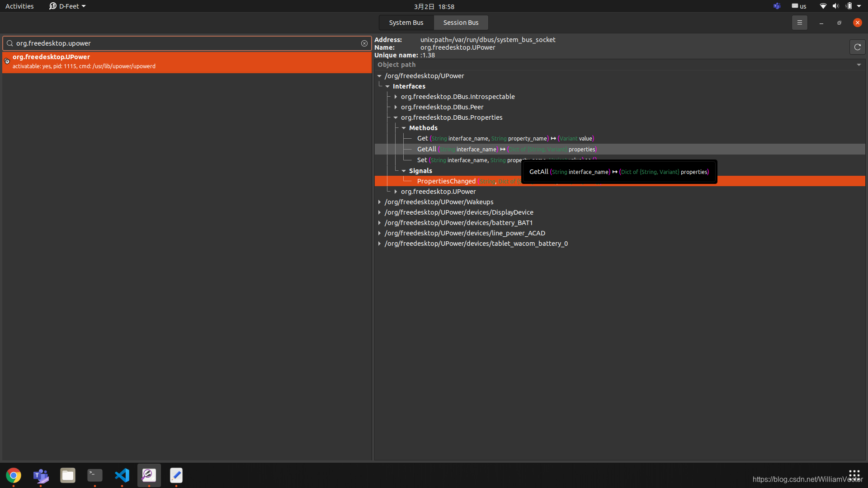Click the Object path column sort arrow
The image size is (868, 488).
tap(859, 65)
